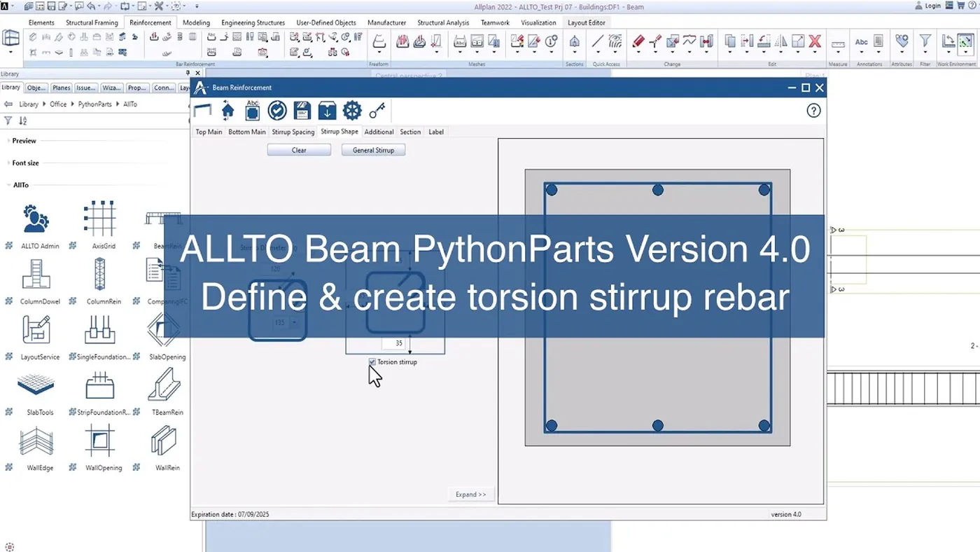
Task: Open dropdown arrow under the Sections group icon
Action: [574, 53]
